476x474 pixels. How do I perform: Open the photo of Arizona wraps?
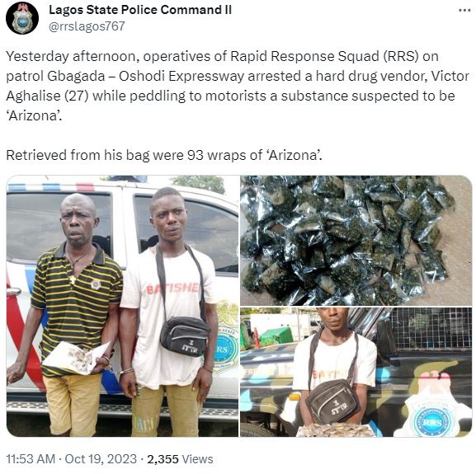tap(356, 240)
